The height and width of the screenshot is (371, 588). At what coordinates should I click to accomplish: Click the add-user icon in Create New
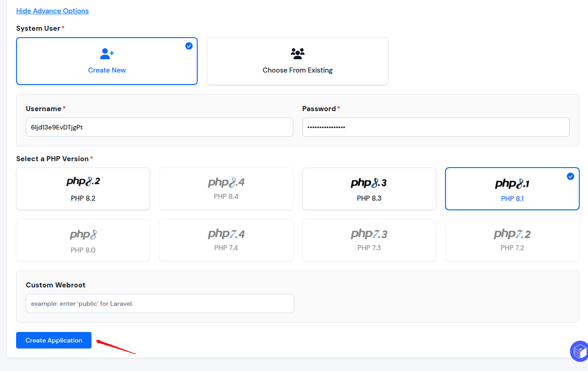tap(107, 54)
